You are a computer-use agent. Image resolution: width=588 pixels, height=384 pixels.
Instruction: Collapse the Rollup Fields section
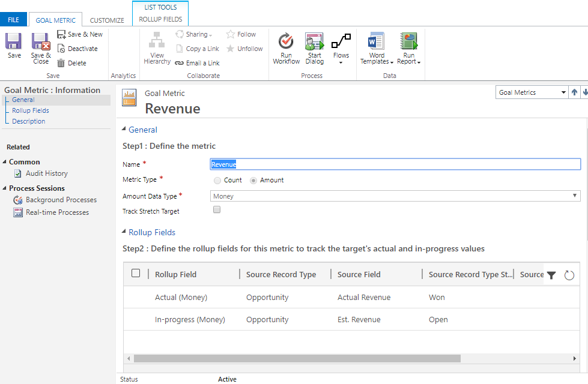point(124,232)
